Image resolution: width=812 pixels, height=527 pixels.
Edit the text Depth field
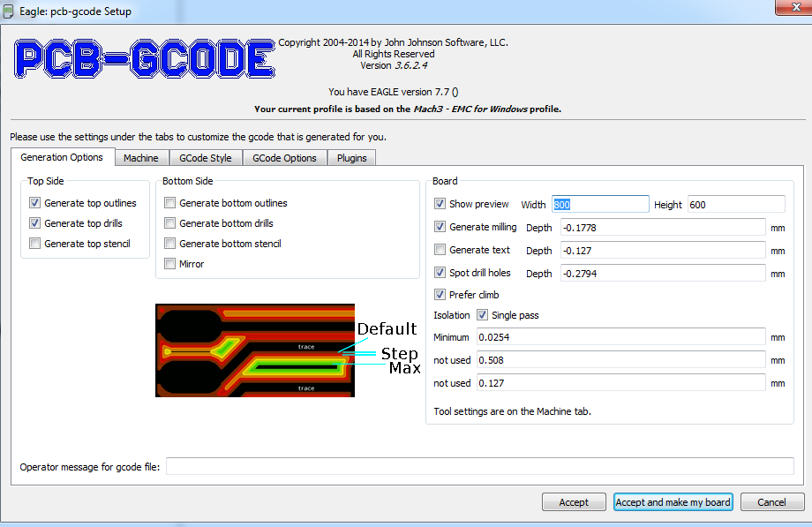pyautogui.click(x=663, y=251)
